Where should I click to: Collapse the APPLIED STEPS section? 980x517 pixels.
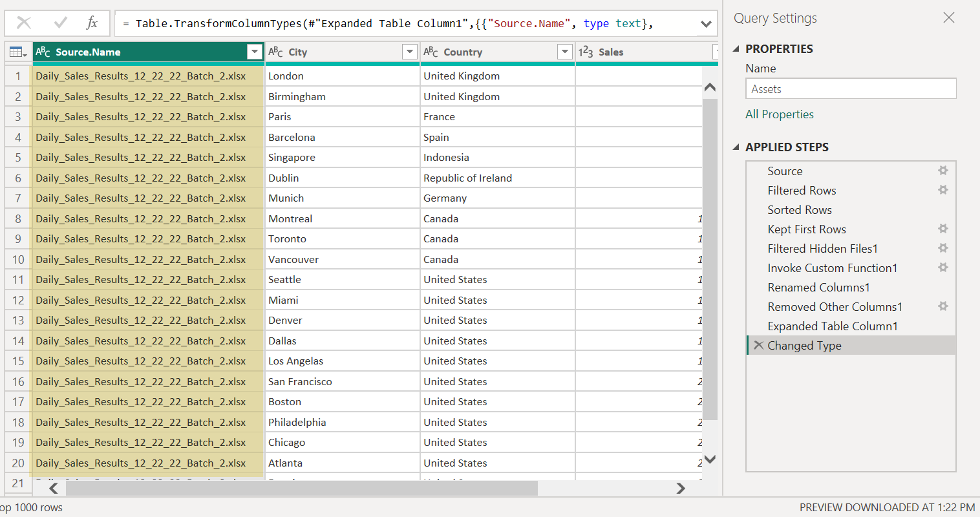coord(736,147)
